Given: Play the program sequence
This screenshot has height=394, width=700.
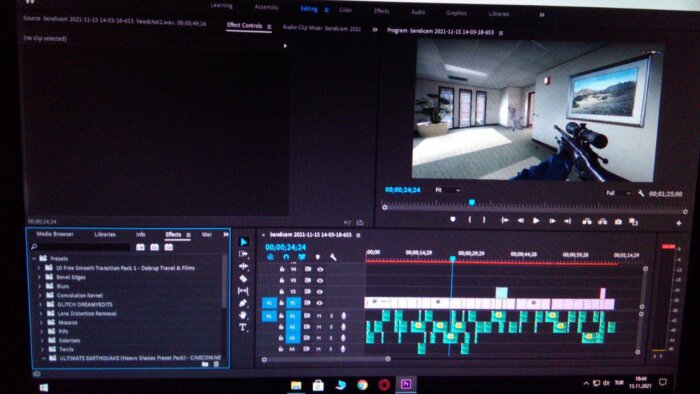Looking at the screenshot, I should 536,220.
